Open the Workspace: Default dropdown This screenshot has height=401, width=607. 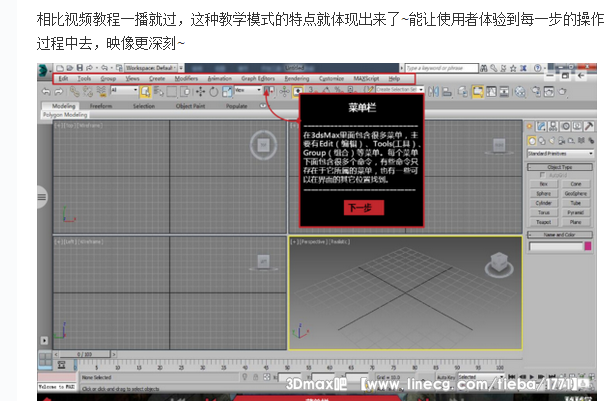pos(151,68)
